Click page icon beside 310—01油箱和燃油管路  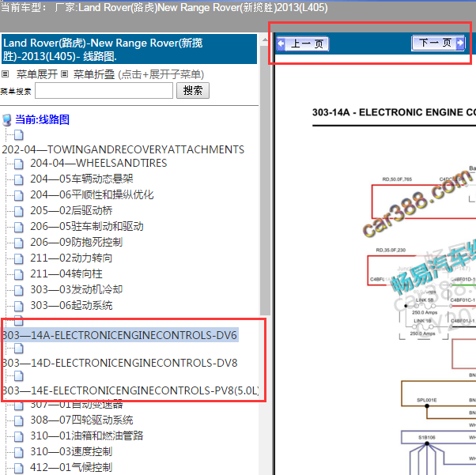[18, 436]
